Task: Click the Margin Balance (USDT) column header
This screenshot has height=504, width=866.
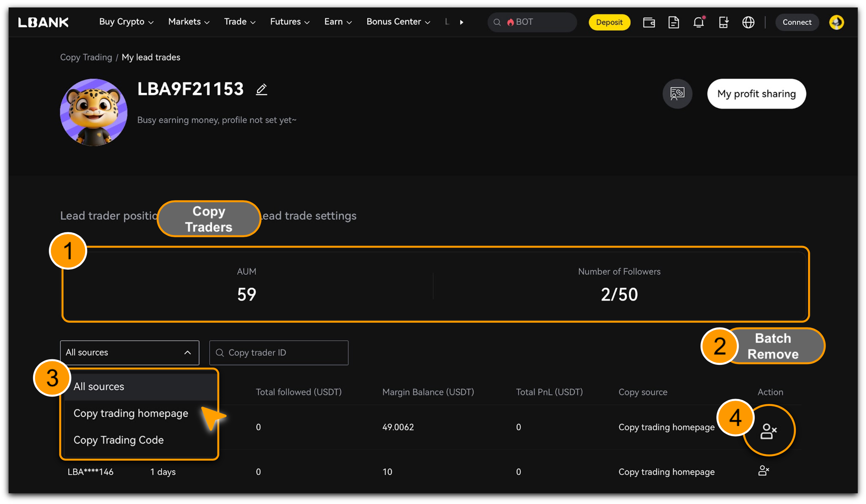Action: coord(428,392)
